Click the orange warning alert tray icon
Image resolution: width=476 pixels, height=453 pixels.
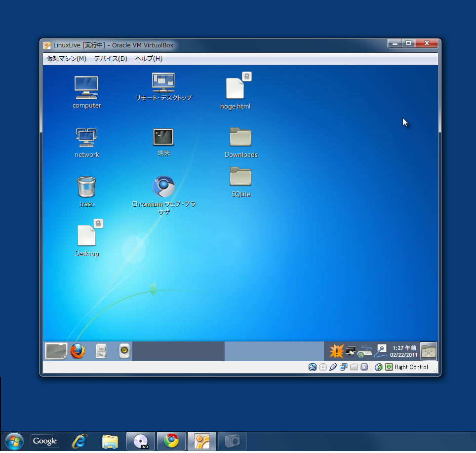pyautogui.click(x=337, y=351)
